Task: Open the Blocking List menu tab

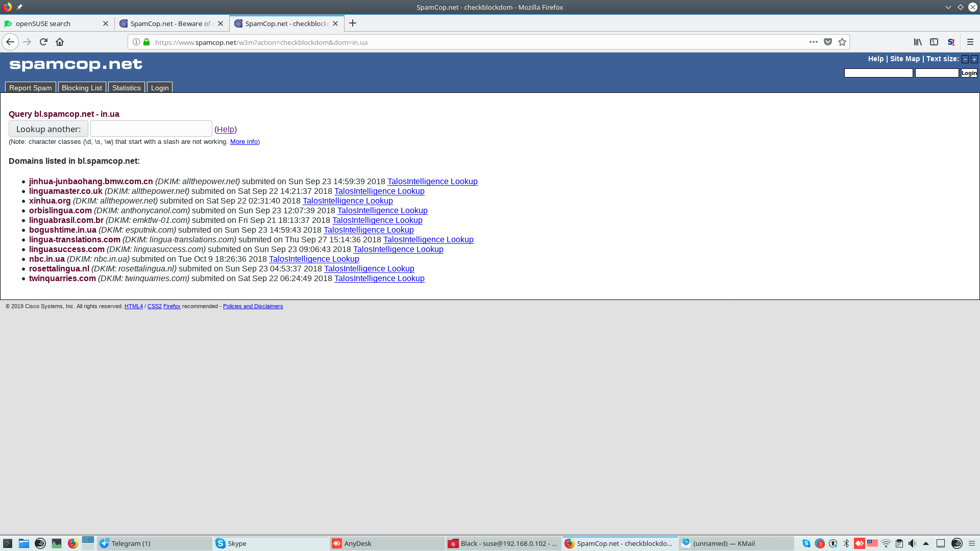Action: point(82,88)
